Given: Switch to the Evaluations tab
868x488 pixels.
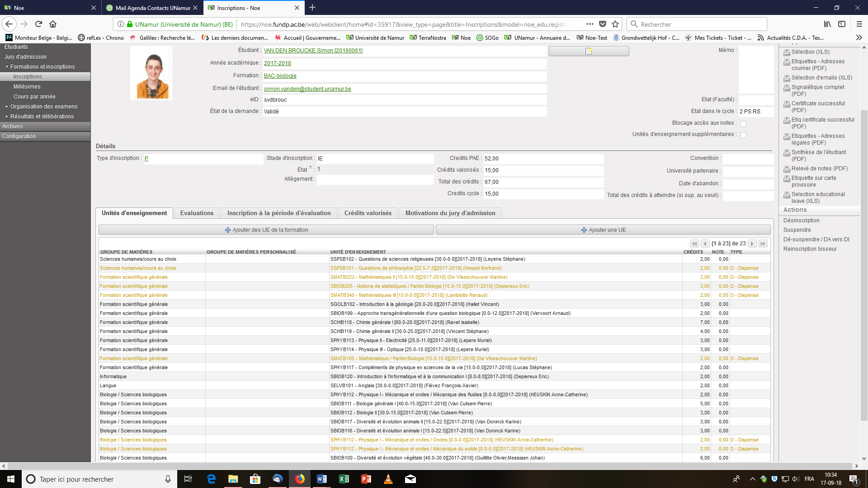Looking at the screenshot, I should click(197, 213).
